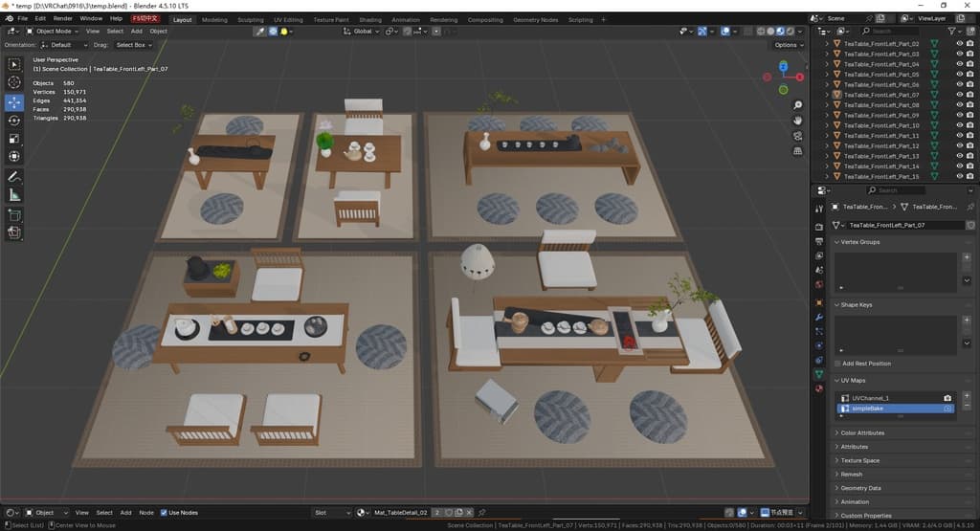Select the simpleBake UV map
Viewport: 980px width, 531px height.
point(896,409)
